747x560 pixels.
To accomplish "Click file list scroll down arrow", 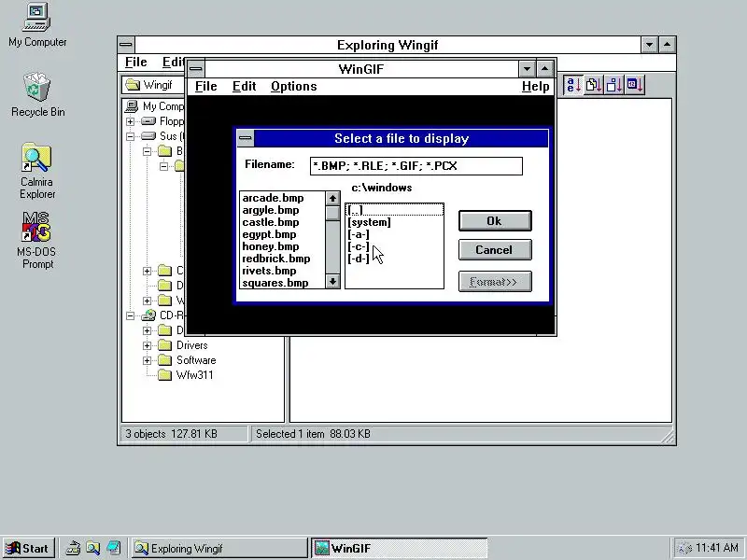I will tap(332, 282).
